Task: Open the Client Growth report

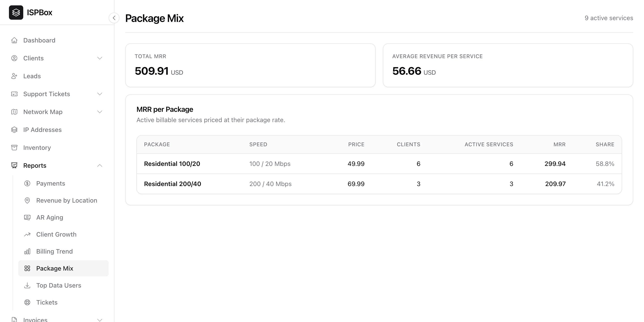Action: point(64,235)
